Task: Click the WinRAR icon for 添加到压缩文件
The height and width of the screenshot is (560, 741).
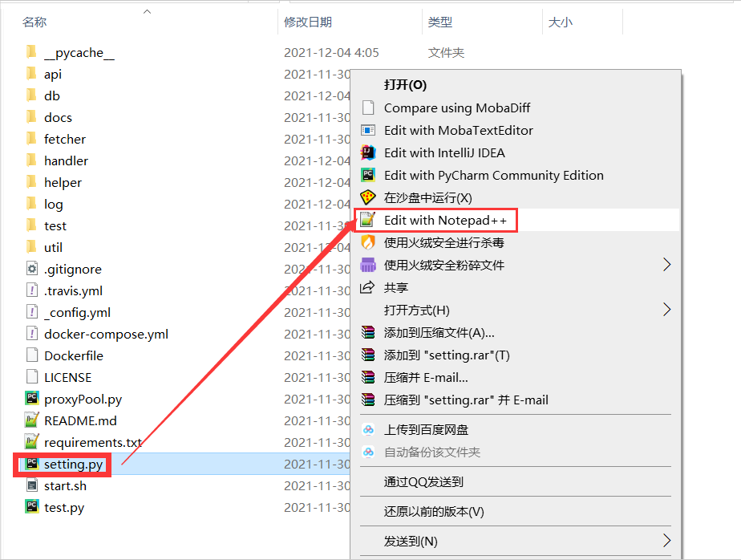Action: (369, 331)
